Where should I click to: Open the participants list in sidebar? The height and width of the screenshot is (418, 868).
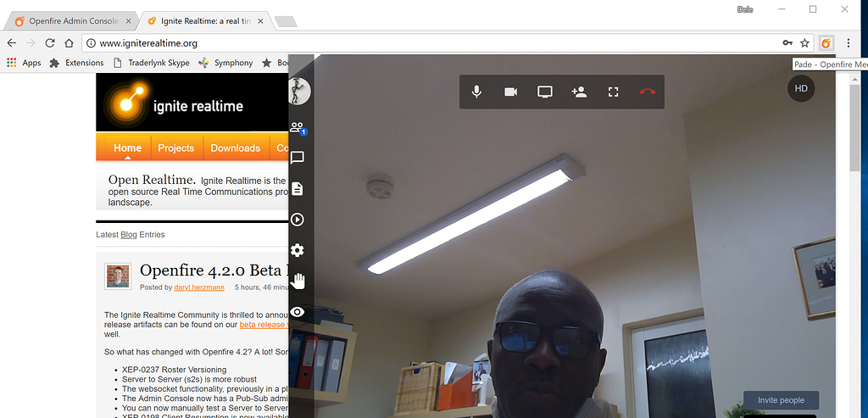[x=297, y=128]
